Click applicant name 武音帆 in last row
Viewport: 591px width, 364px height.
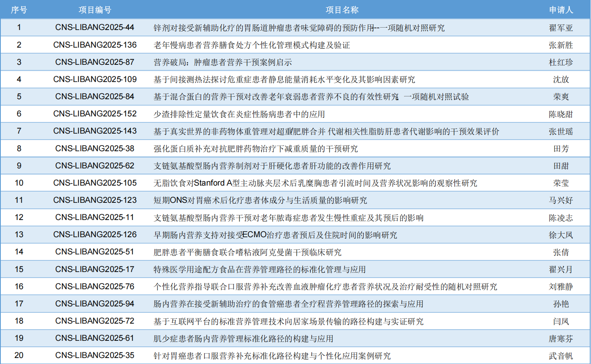560,355
